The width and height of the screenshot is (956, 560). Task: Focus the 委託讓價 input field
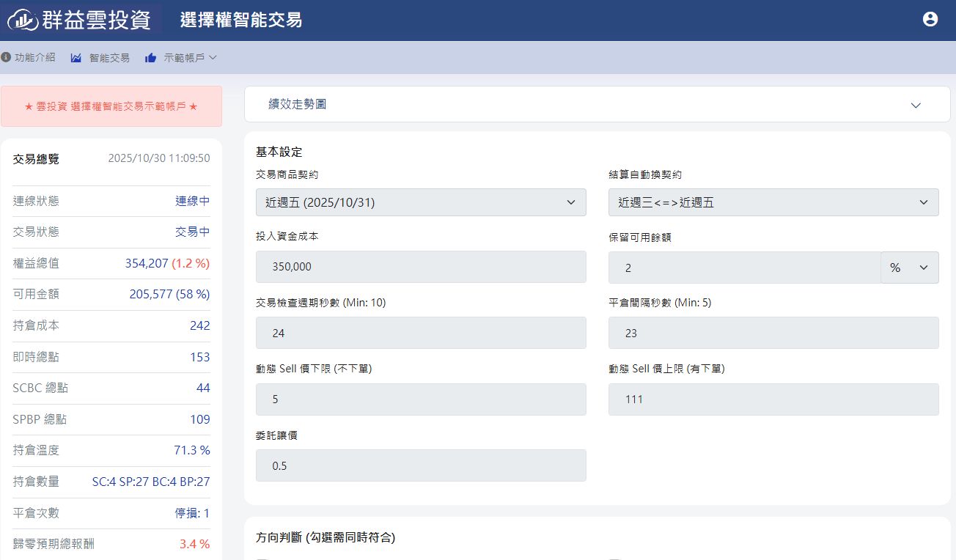tap(421, 465)
